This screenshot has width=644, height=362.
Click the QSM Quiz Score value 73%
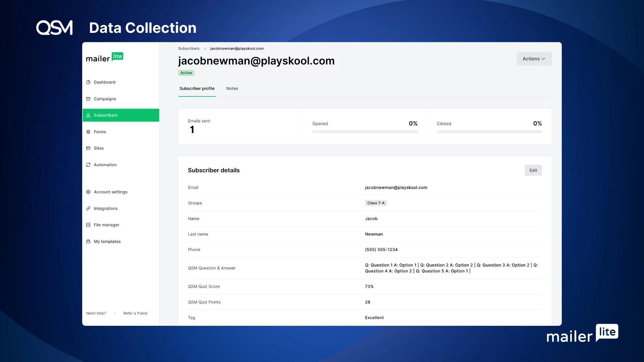[369, 287]
